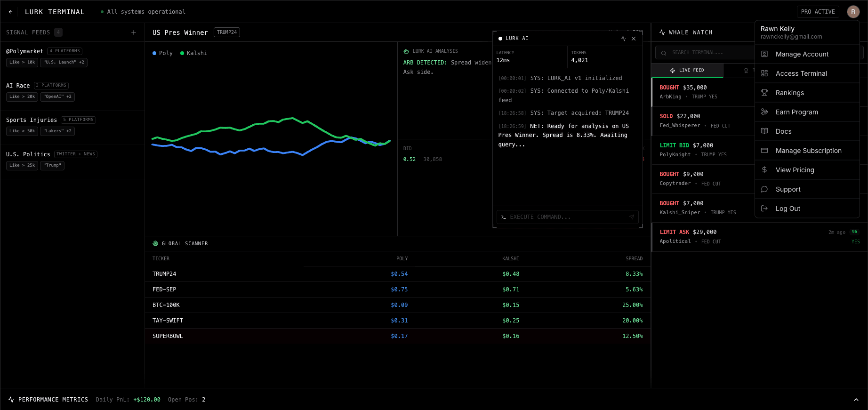Click the "Trump" keyword chip
The height and width of the screenshot is (410, 868).
[x=52, y=165]
